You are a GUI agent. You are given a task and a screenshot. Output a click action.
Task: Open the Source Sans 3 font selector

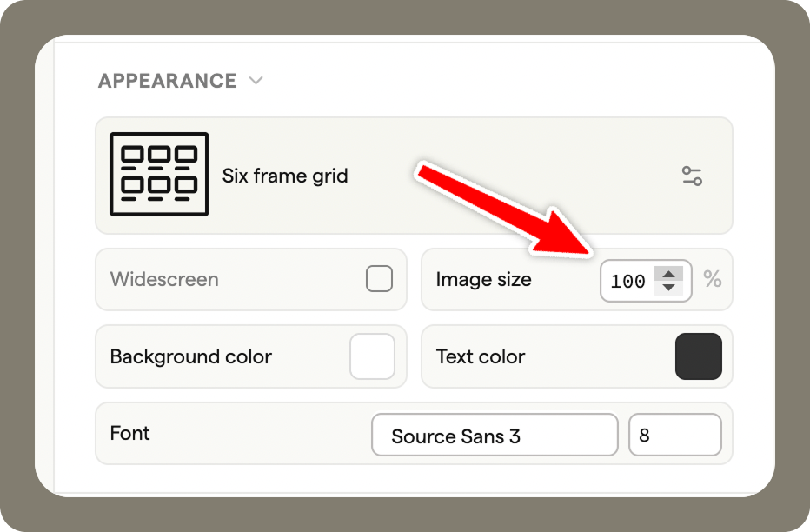click(x=493, y=436)
